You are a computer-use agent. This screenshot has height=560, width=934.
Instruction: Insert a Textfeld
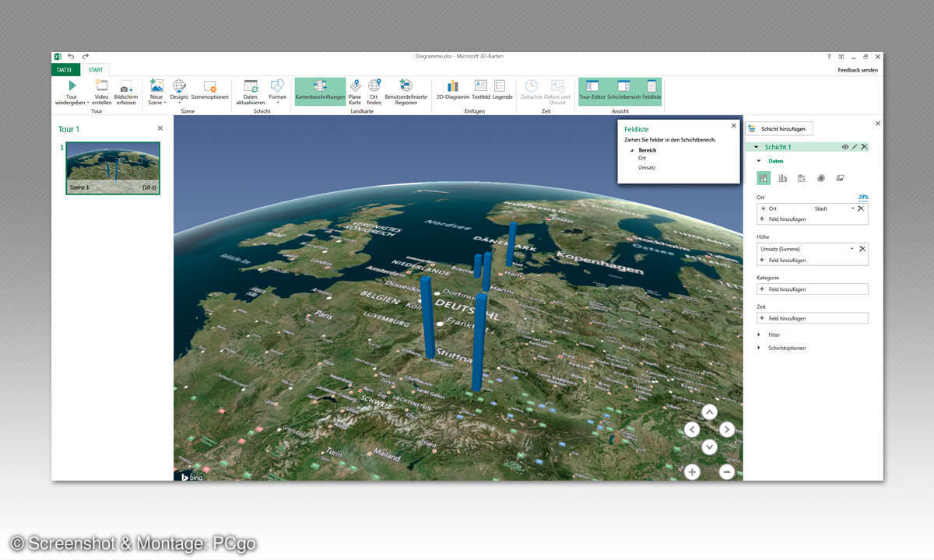pos(480,90)
